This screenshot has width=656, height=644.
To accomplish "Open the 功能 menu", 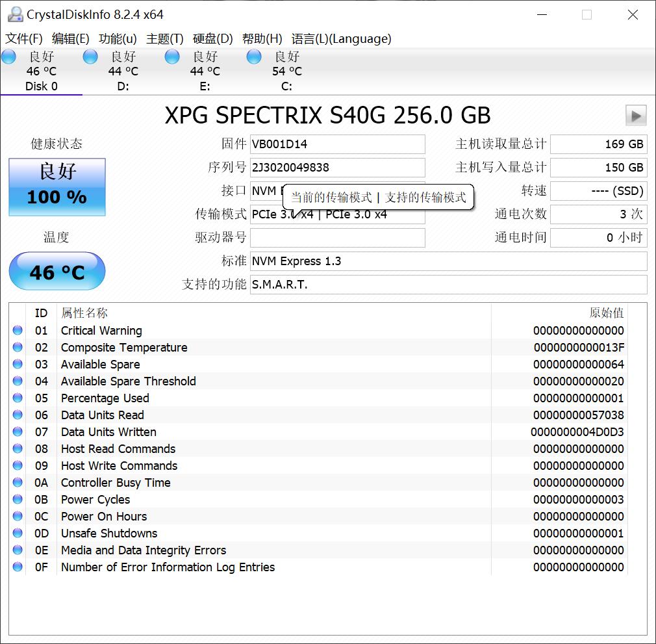I will [x=117, y=39].
